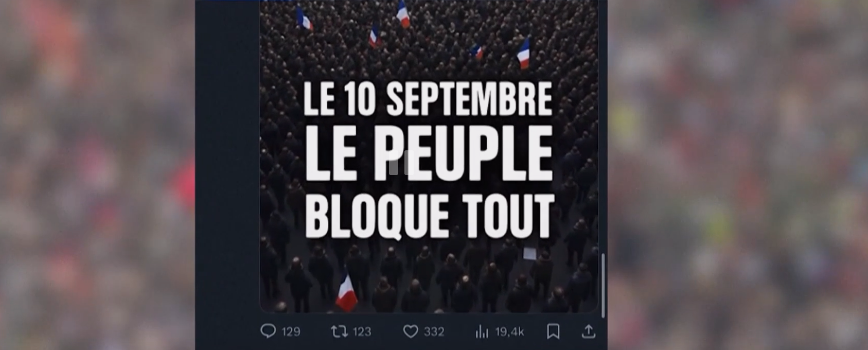Screen dimensions: 868x350
Task: Like the post with the heart icon
Action: [410, 331]
